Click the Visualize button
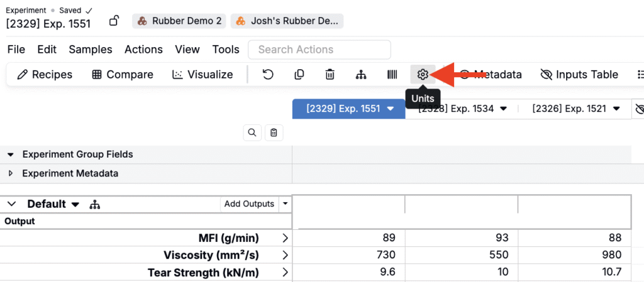644x282 pixels. tap(203, 75)
